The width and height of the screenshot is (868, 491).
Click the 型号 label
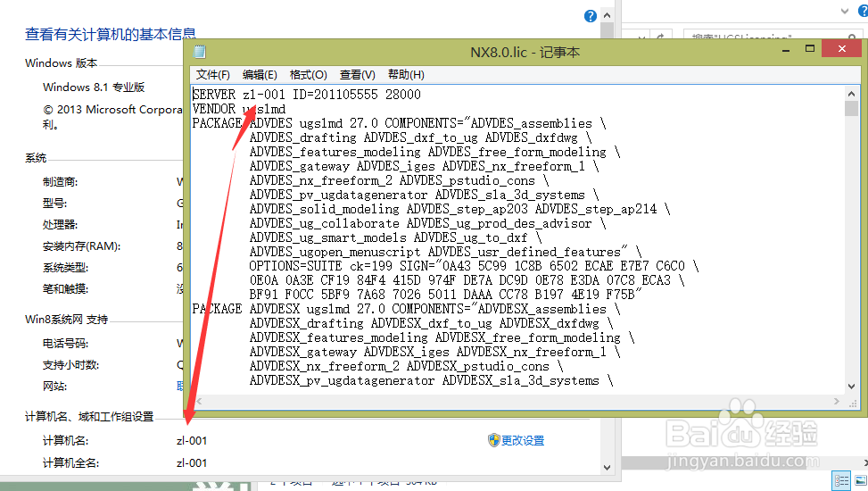(x=54, y=204)
